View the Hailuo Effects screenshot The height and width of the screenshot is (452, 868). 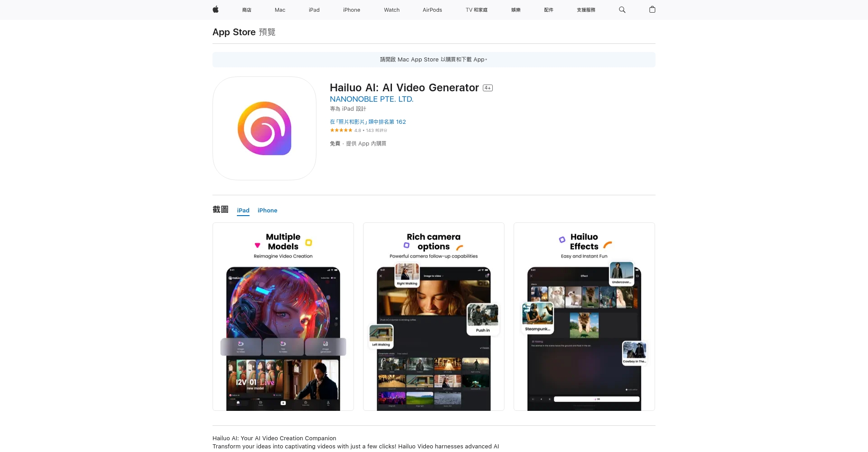(584, 316)
